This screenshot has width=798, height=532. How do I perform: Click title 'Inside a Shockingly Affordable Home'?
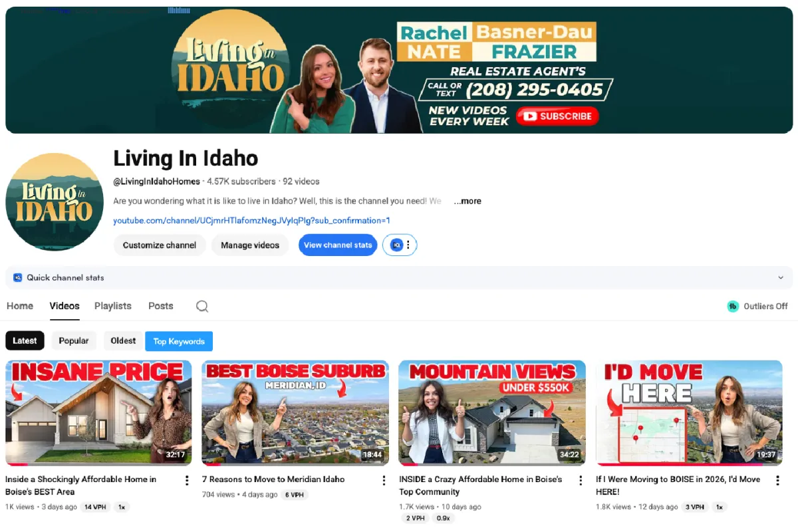pos(81,485)
